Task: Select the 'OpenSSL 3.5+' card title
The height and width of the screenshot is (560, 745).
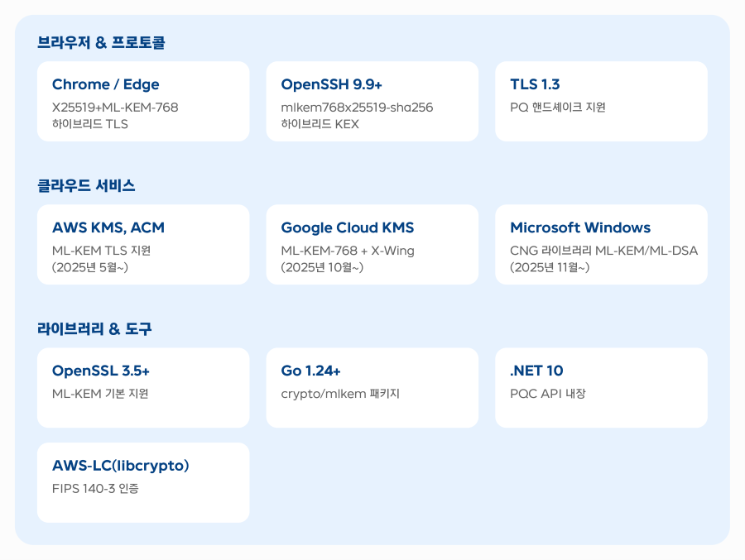Action: click(x=101, y=371)
